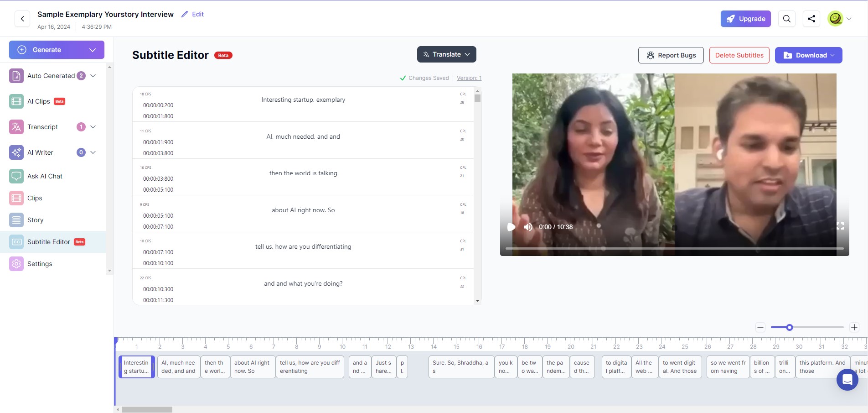Open the chat bubble support widget
Screen dimensions: 868x413
click(x=847, y=379)
